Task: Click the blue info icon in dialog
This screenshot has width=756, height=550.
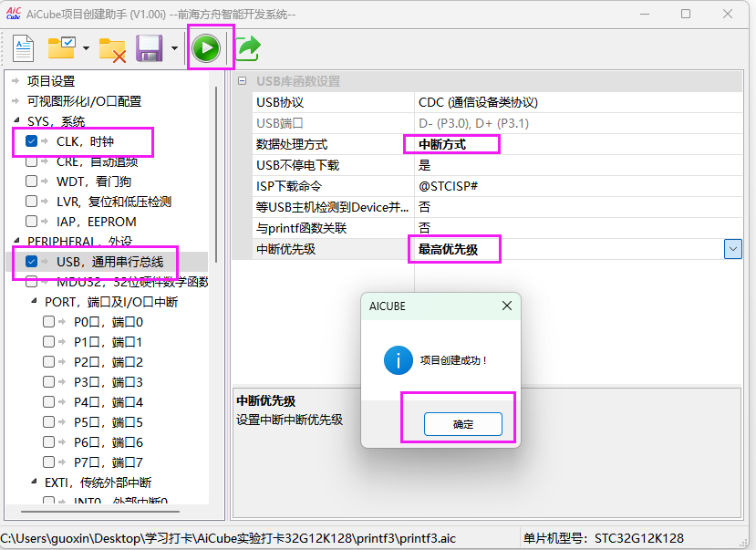Action: point(399,360)
